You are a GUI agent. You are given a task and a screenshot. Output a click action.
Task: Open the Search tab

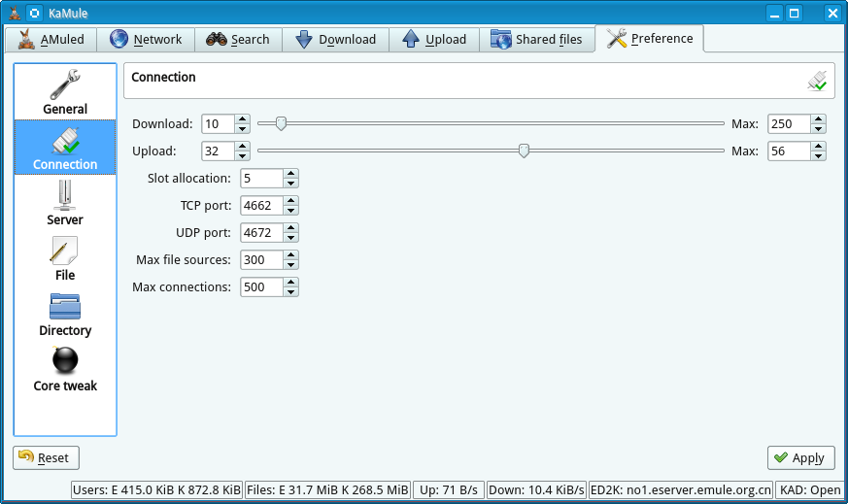point(238,40)
